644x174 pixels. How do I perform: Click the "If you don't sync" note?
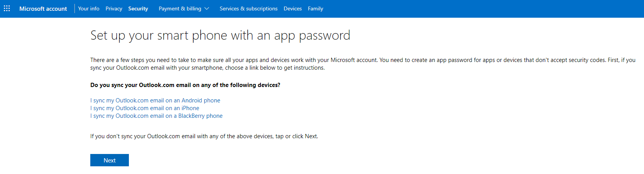pyautogui.click(x=204, y=136)
